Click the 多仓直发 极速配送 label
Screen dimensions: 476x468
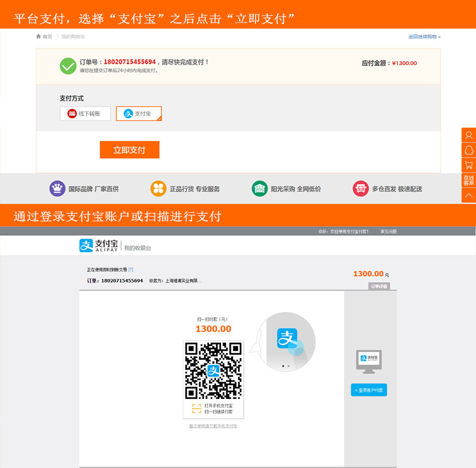[x=397, y=189]
